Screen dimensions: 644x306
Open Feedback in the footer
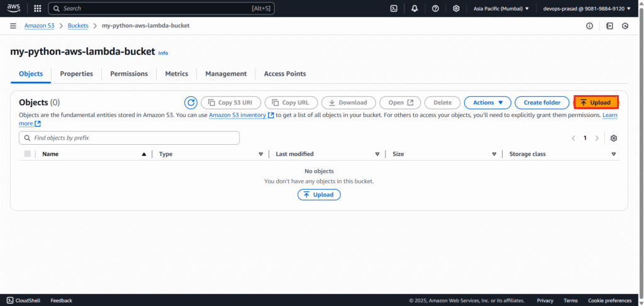61,301
